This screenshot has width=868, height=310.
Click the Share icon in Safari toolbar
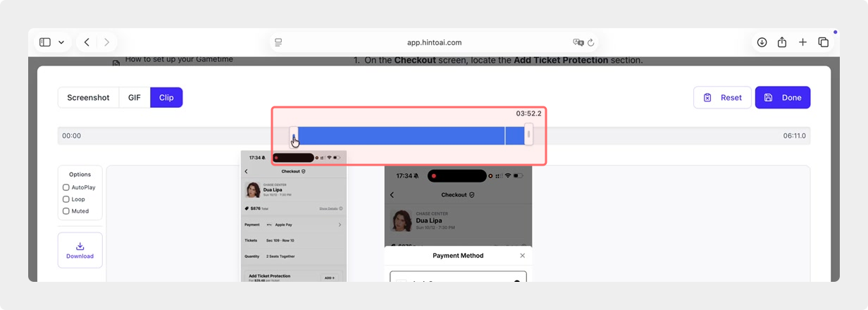click(782, 42)
